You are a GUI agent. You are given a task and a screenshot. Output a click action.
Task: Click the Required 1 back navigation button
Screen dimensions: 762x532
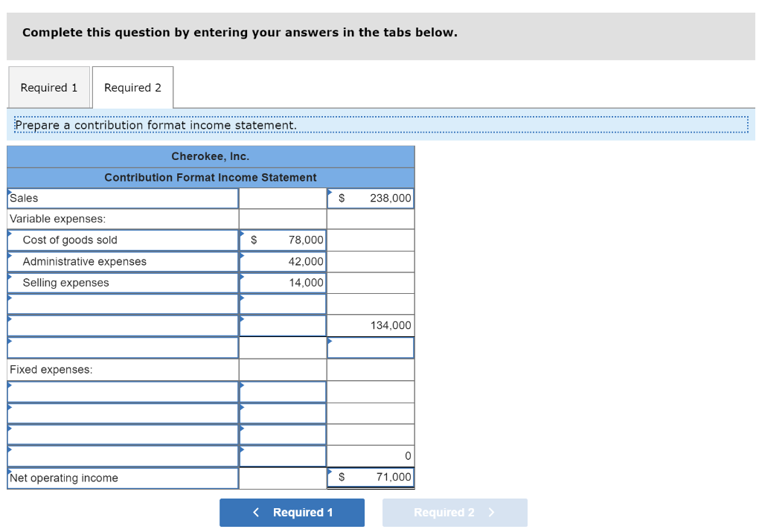(x=292, y=512)
